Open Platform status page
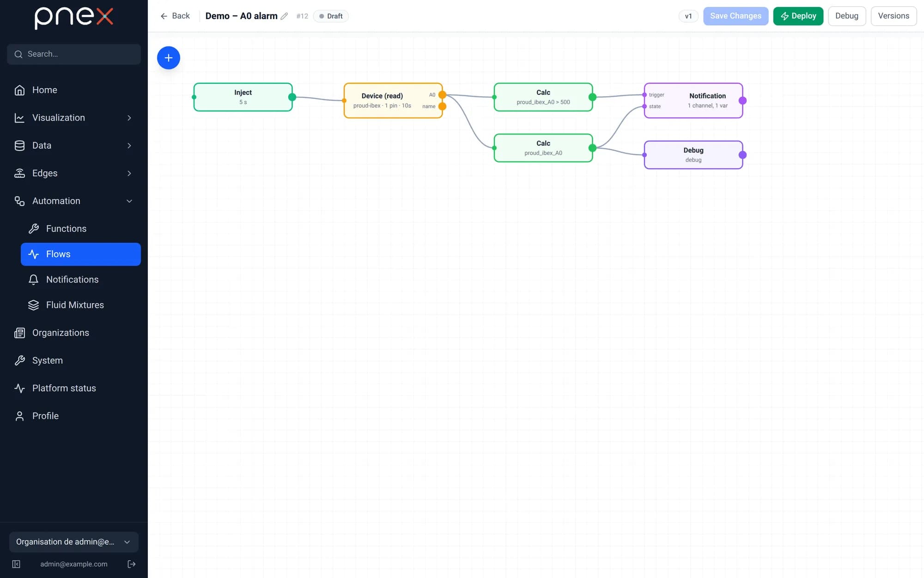 pyautogui.click(x=74, y=388)
